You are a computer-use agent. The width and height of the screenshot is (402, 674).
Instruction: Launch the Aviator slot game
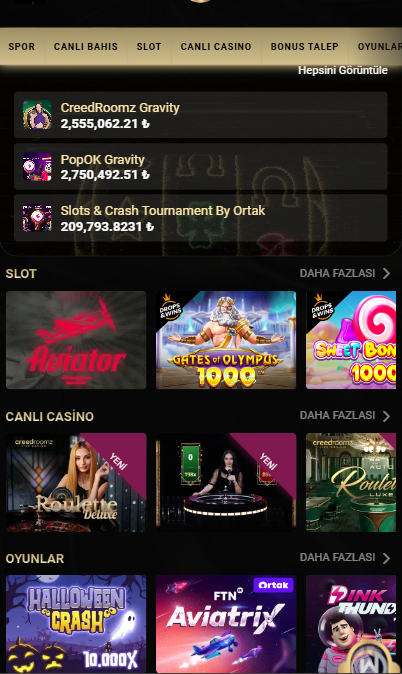click(x=76, y=340)
